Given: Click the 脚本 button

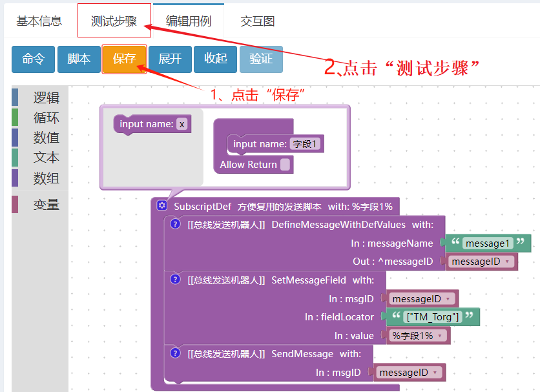Looking at the screenshot, I should click(x=79, y=59).
